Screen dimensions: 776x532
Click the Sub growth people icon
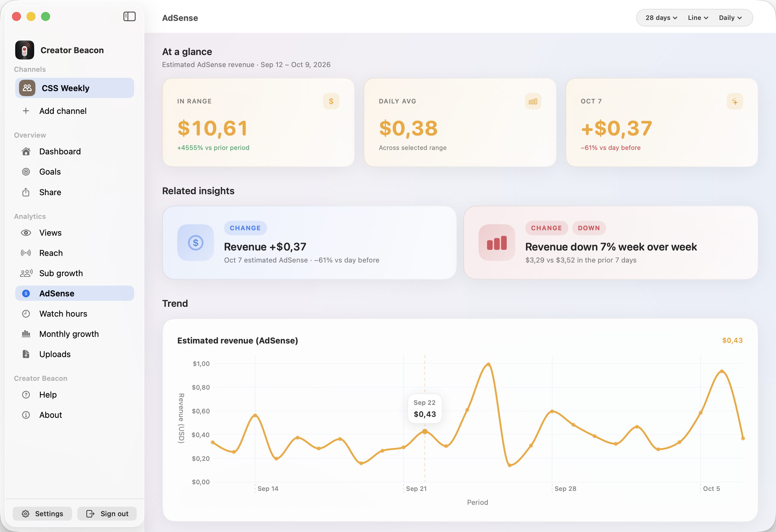26,273
